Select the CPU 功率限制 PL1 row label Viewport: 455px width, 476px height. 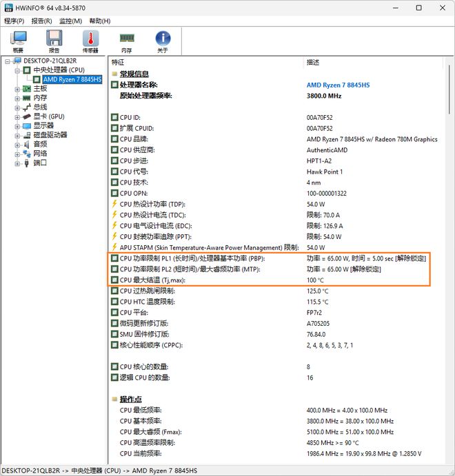click(192, 258)
